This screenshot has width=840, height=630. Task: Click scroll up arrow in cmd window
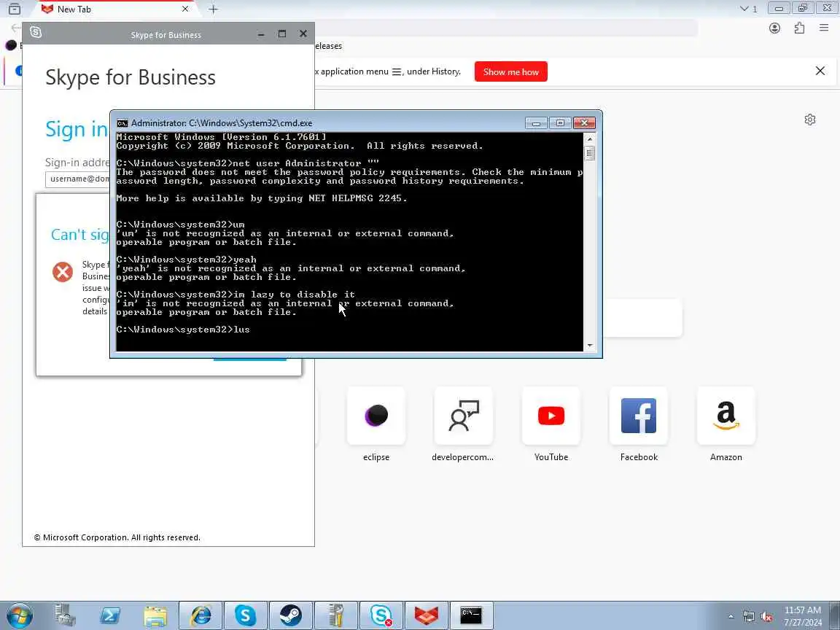[x=590, y=139]
